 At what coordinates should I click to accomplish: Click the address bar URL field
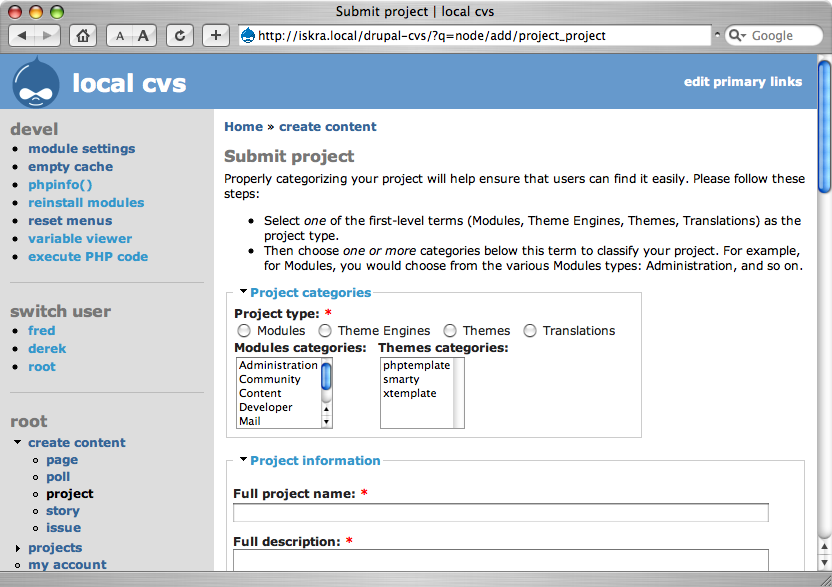point(474,36)
